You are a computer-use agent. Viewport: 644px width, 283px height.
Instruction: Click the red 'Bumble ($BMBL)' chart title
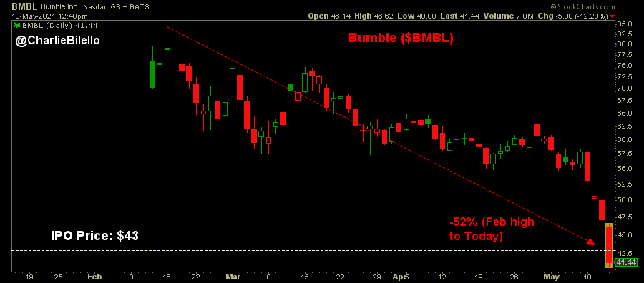point(401,38)
